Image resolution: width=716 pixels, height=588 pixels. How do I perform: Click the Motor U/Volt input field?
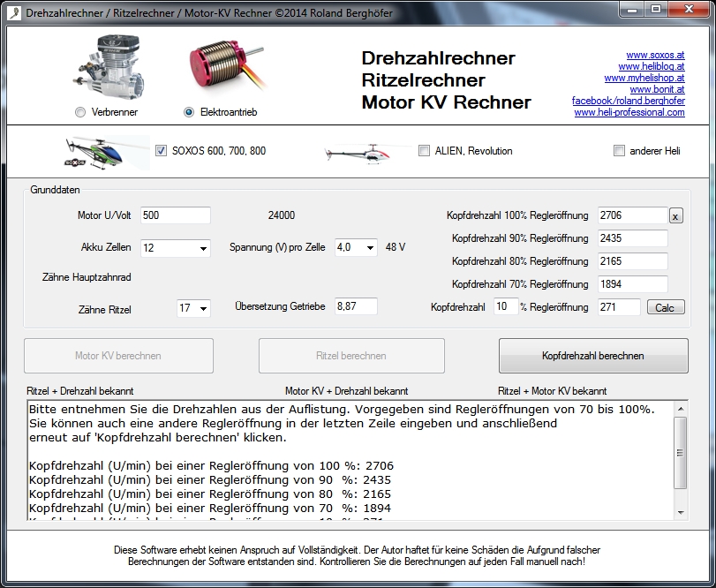click(176, 215)
